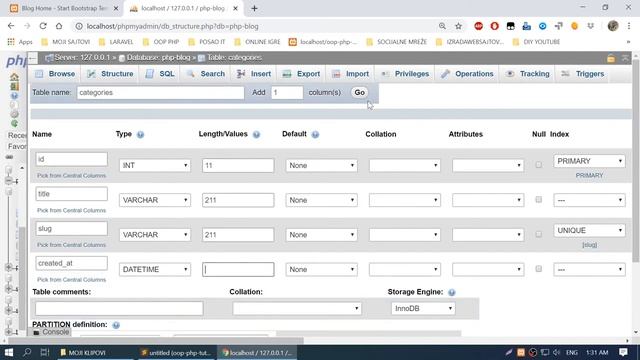Viewport: 640px width, 360px height.
Task: Click the page vertical scrollbar
Action: tap(636, 161)
